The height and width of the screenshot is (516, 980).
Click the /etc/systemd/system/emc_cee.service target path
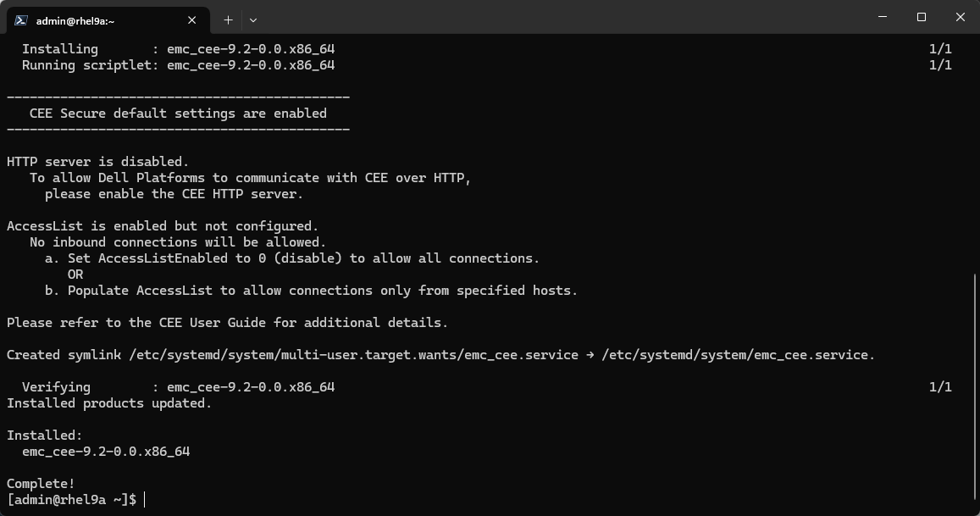(738, 355)
